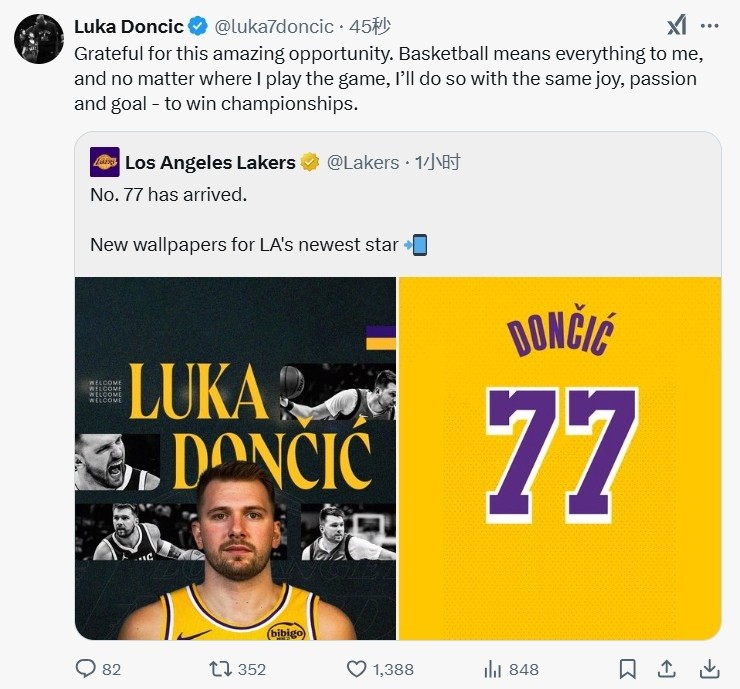Open Los Angeles Lakers logo avatar

pos(105,162)
